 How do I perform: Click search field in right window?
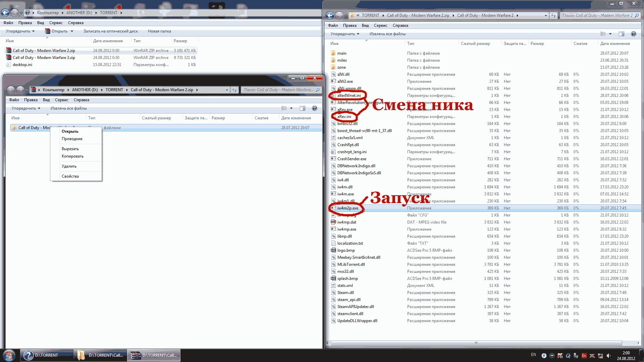[597, 15]
